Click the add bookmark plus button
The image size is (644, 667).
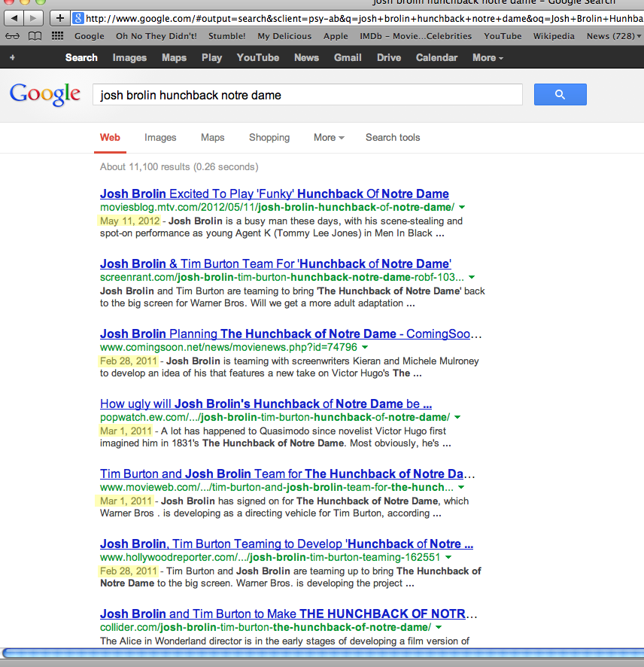(61, 18)
